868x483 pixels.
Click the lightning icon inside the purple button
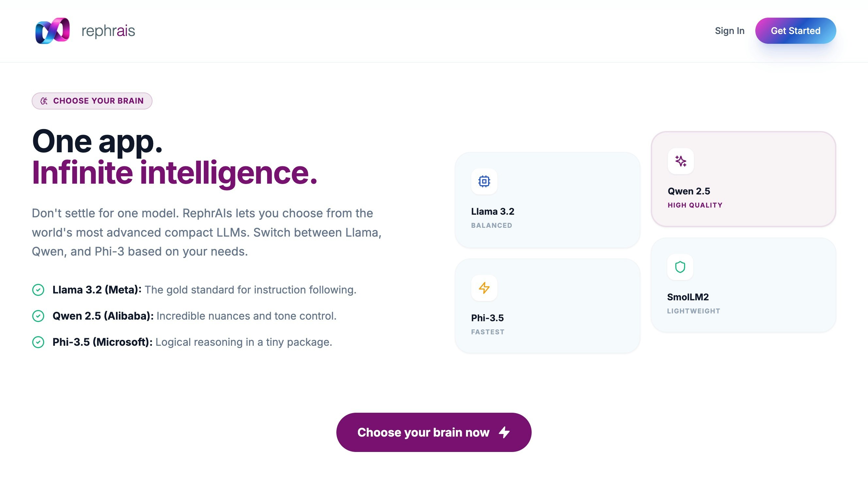[x=505, y=432]
